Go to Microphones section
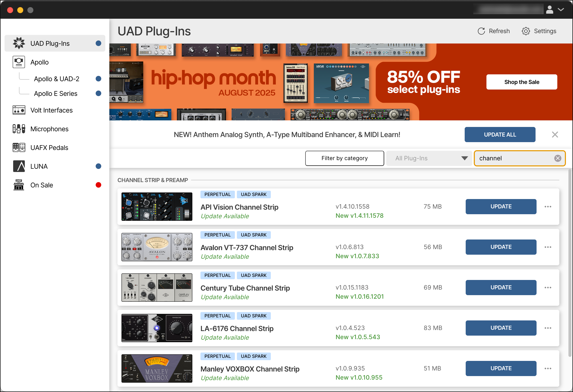The image size is (573, 392). [x=55, y=129]
